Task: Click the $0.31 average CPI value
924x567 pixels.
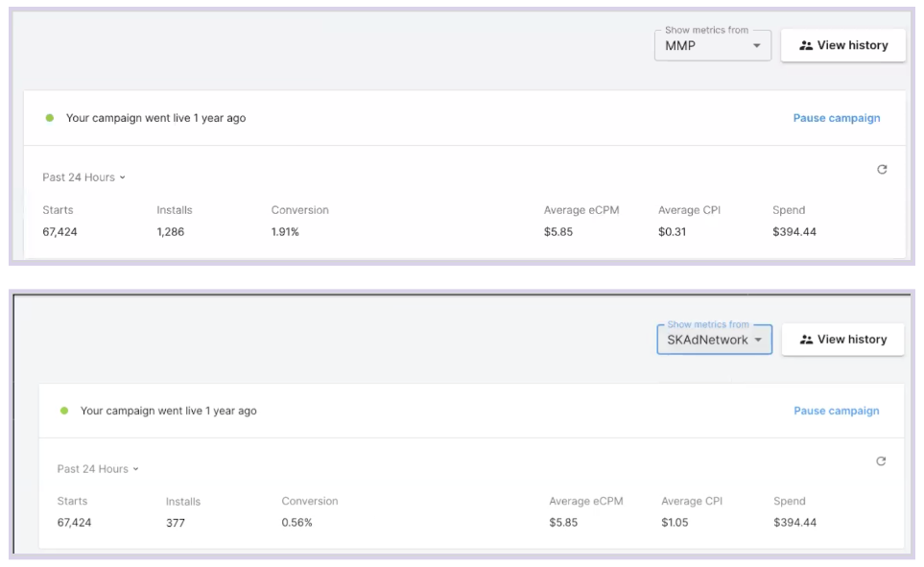Action: pos(672,232)
